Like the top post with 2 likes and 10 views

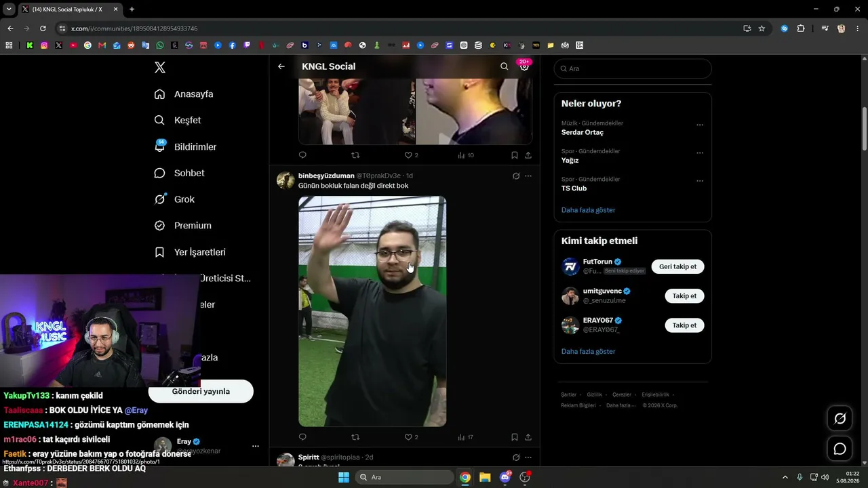[411, 155]
